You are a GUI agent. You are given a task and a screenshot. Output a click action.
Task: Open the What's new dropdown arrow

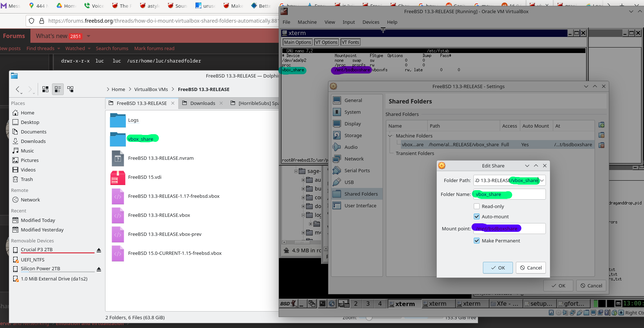pos(89,36)
